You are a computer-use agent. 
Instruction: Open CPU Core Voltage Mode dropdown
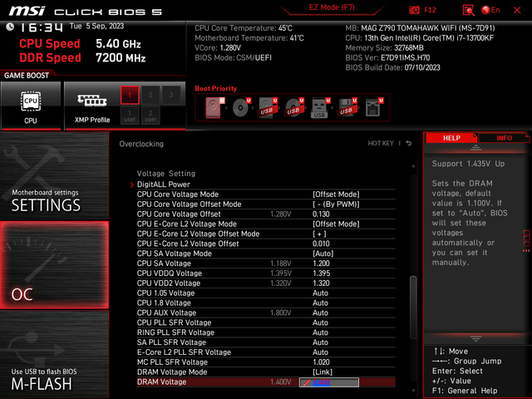point(336,194)
